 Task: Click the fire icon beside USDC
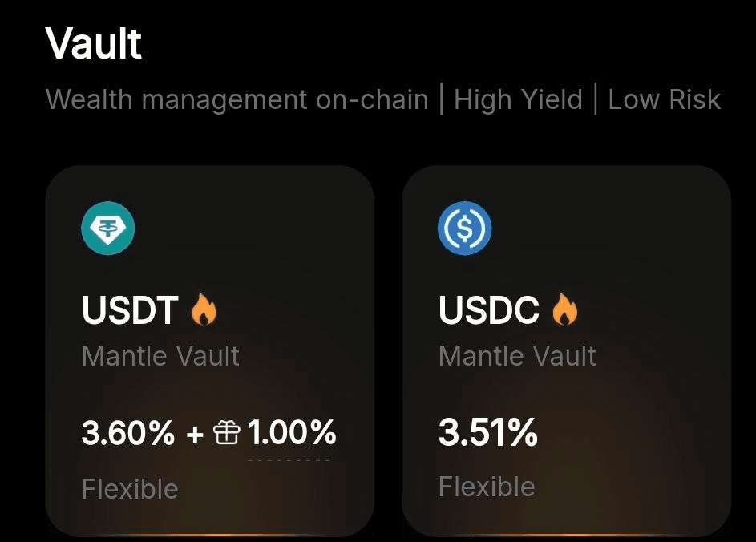(564, 310)
